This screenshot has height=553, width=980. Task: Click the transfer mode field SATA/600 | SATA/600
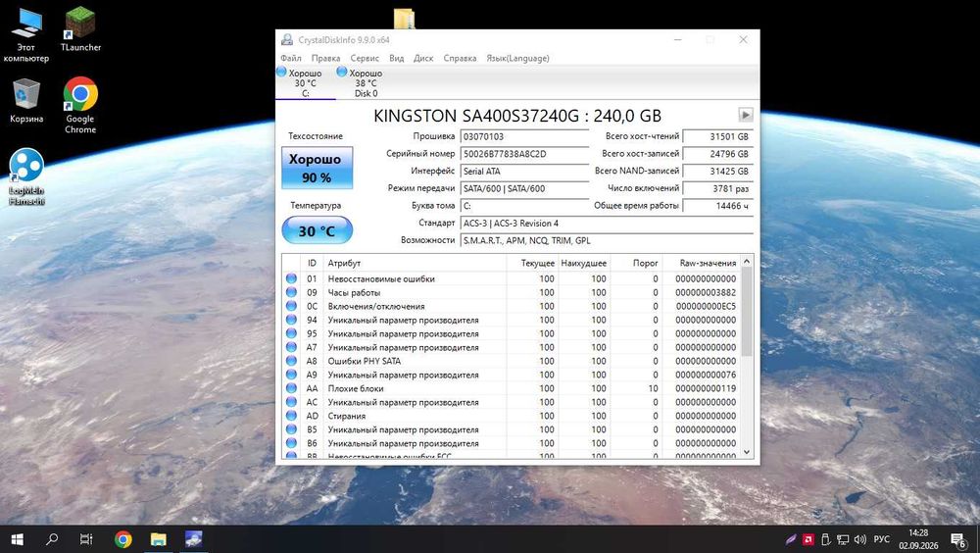[x=523, y=188]
